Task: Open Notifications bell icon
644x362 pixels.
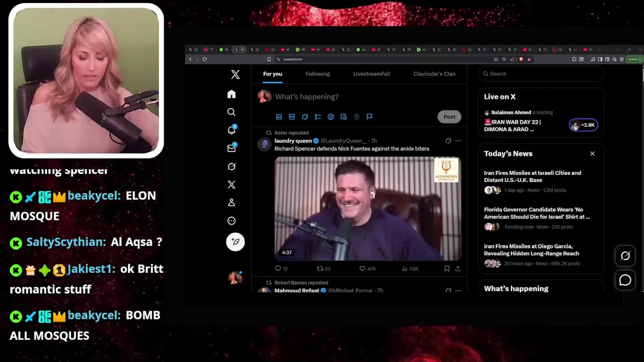Action: coord(231,130)
